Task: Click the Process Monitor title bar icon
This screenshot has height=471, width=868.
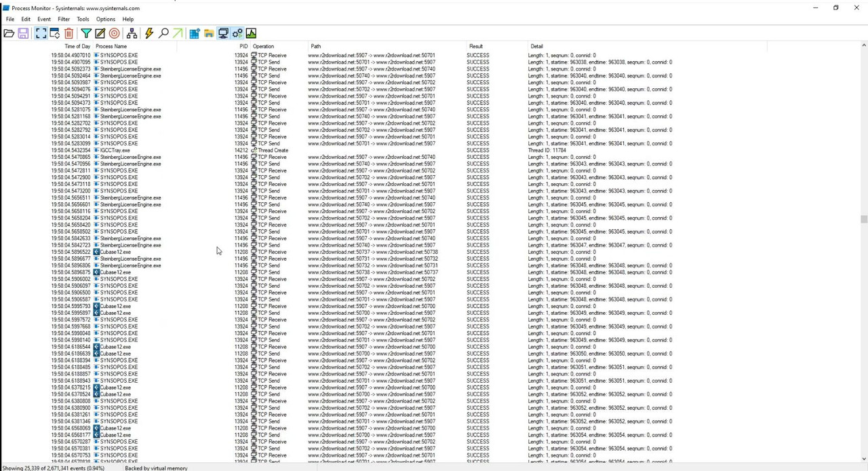Action: pos(5,7)
